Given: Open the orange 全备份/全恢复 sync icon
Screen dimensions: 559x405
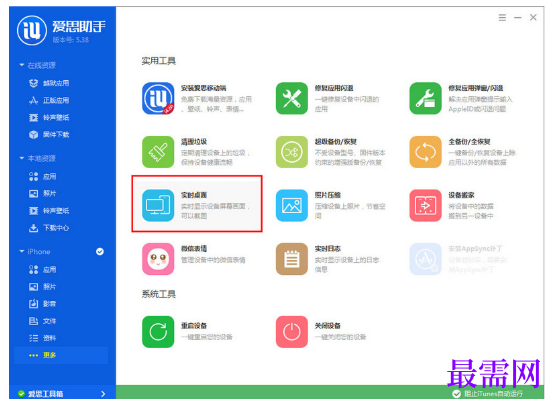Looking at the screenshot, I should [425, 152].
